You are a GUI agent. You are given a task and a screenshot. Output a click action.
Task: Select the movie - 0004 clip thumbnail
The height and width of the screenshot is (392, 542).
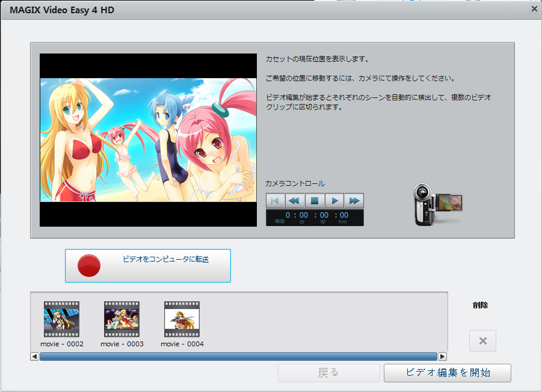tap(182, 319)
